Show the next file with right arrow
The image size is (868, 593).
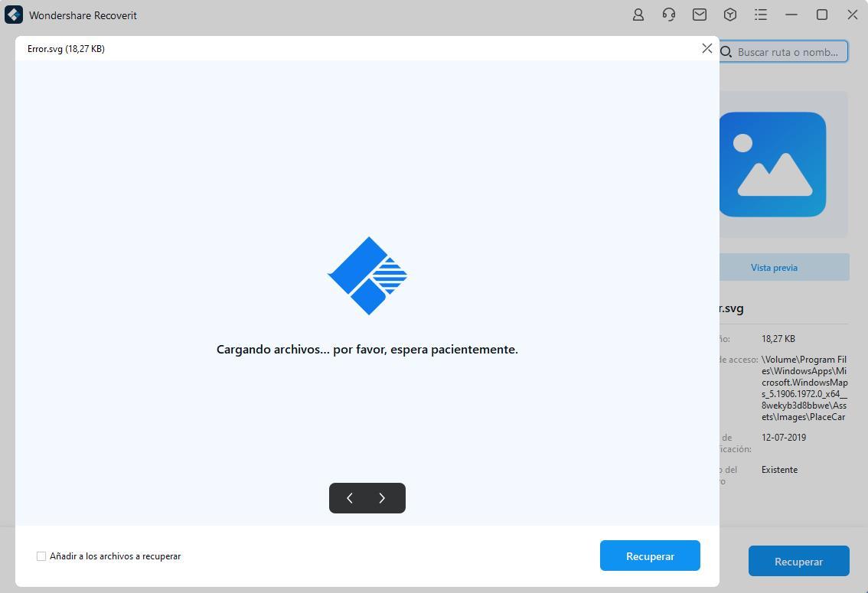click(383, 498)
